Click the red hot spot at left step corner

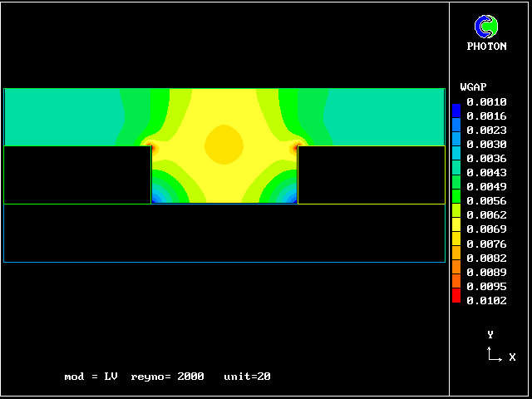coord(150,145)
